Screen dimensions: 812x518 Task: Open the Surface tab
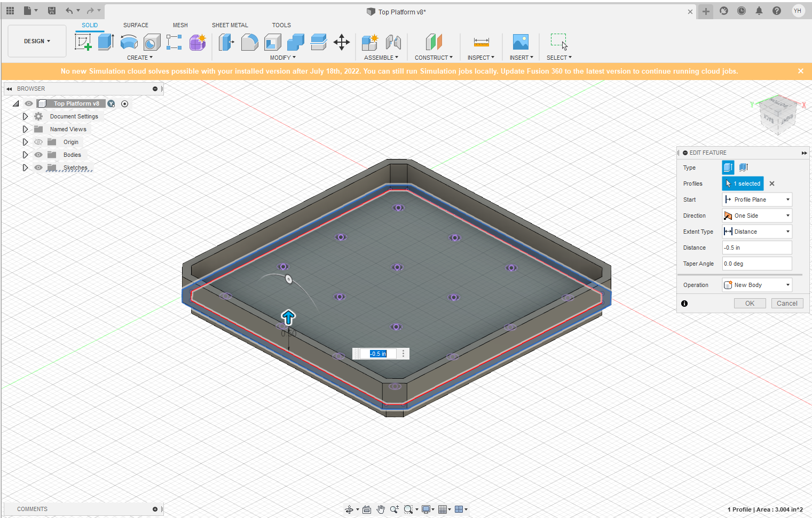tap(136, 25)
